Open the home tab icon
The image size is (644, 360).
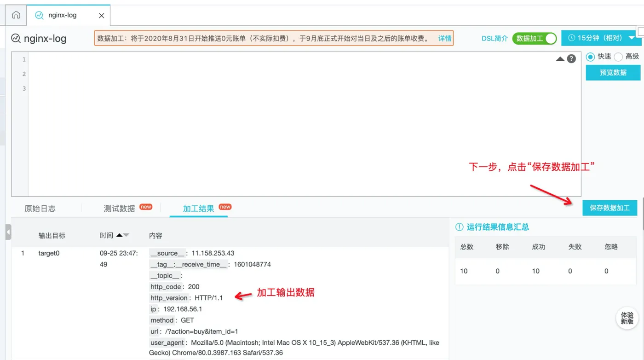(16, 15)
